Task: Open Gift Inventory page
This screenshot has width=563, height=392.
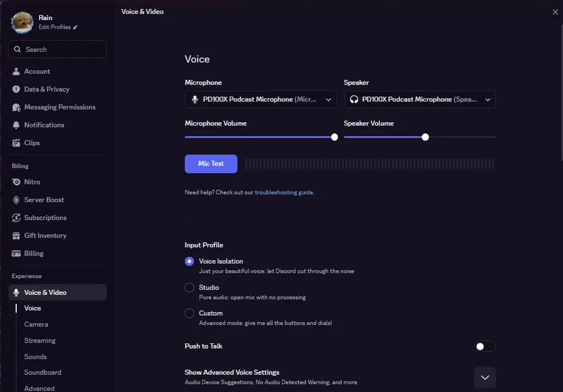Action: [58, 236]
